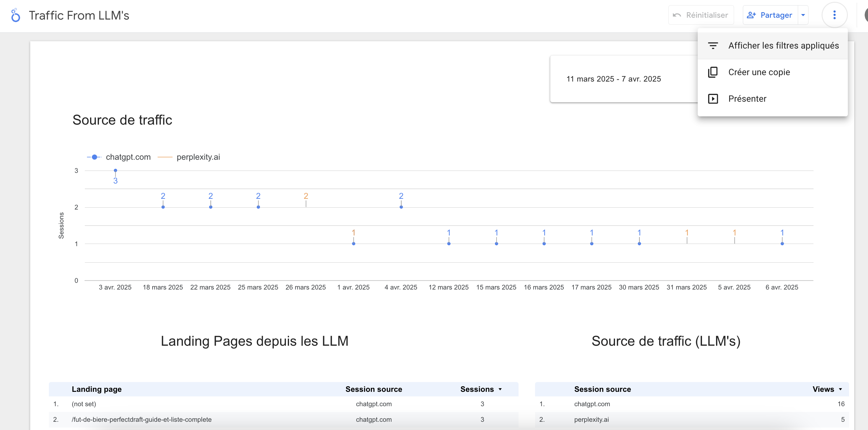
Task: Click the Partager share button
Action: (770, 15)
